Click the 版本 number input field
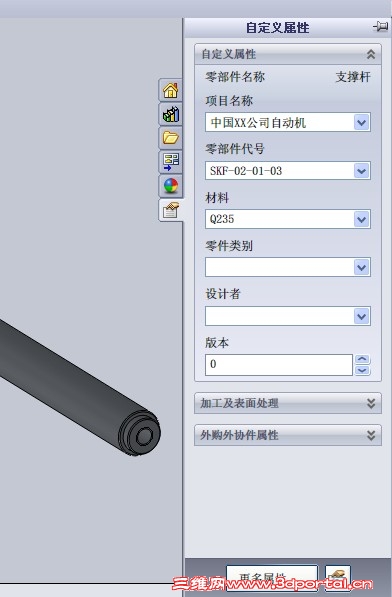Image resolution: width=392 pixels, height=597 pixels. pyautogui.click(x=279, y=365)
